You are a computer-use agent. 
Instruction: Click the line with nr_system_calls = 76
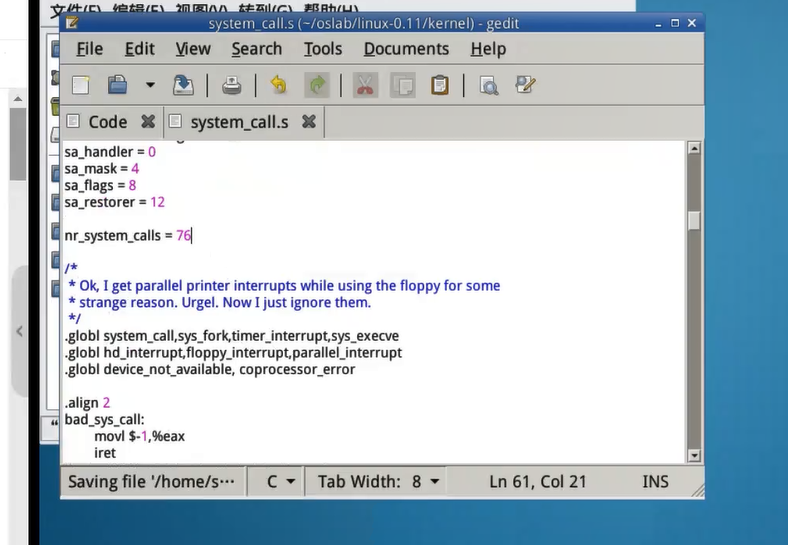coord(128,236)
